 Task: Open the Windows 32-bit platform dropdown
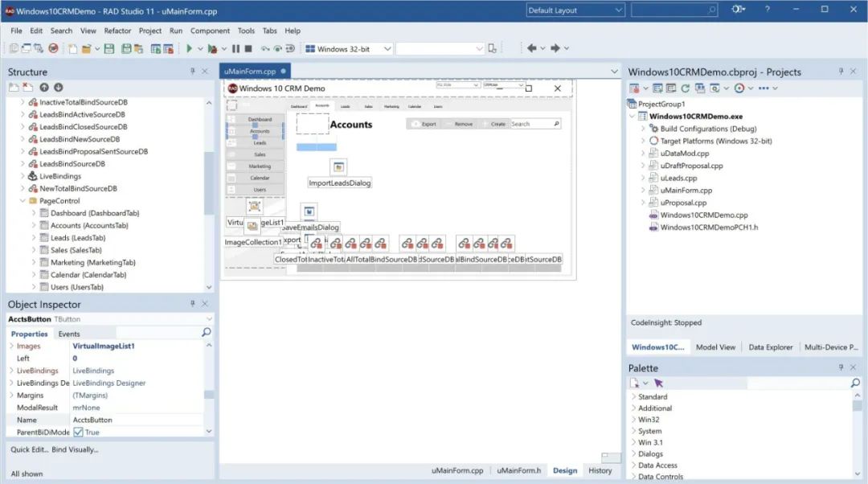(x=348, y=49)
